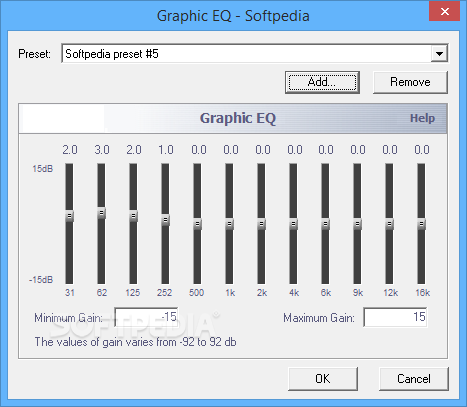The height and width of the screenshot is (407, 467).
Task: Click the 12k band slider handle
Action: coord(389,224)
